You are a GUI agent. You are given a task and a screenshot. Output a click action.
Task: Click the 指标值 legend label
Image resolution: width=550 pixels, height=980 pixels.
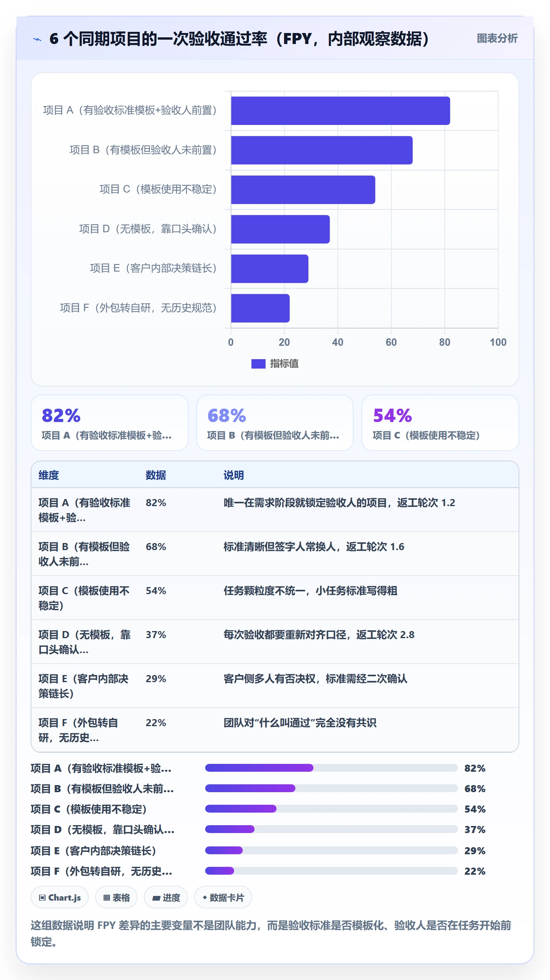point(284,364)
